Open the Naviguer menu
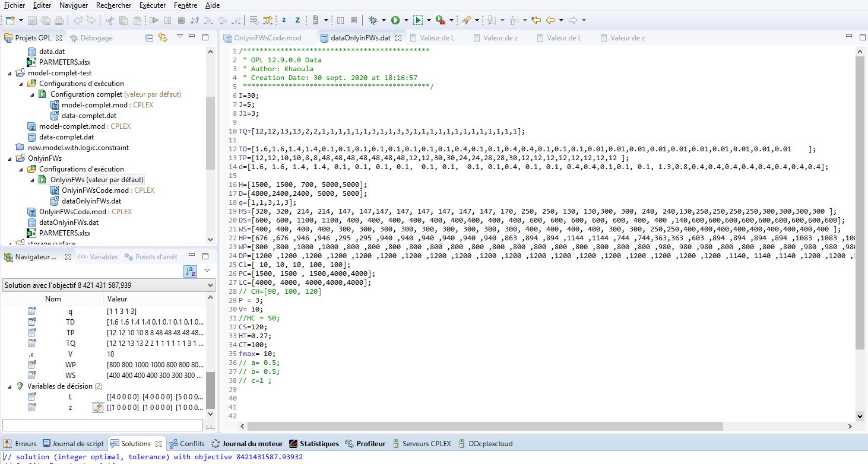This screenshot has height=464, width=868. [73, 5]
